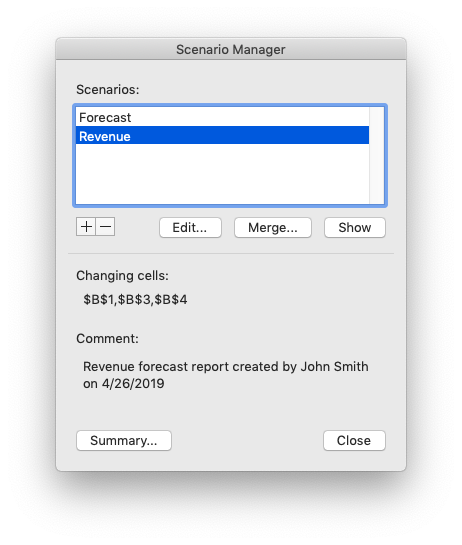Click the "Comment:" label
Image resolution: width=462 pixels, height=545 pixels.
click(x=107, y=339)
